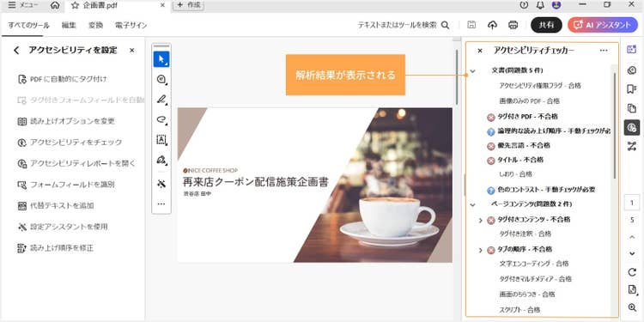
Task: Select 読み上げオプションを変更 tool
Action: (x=66, y=121)
